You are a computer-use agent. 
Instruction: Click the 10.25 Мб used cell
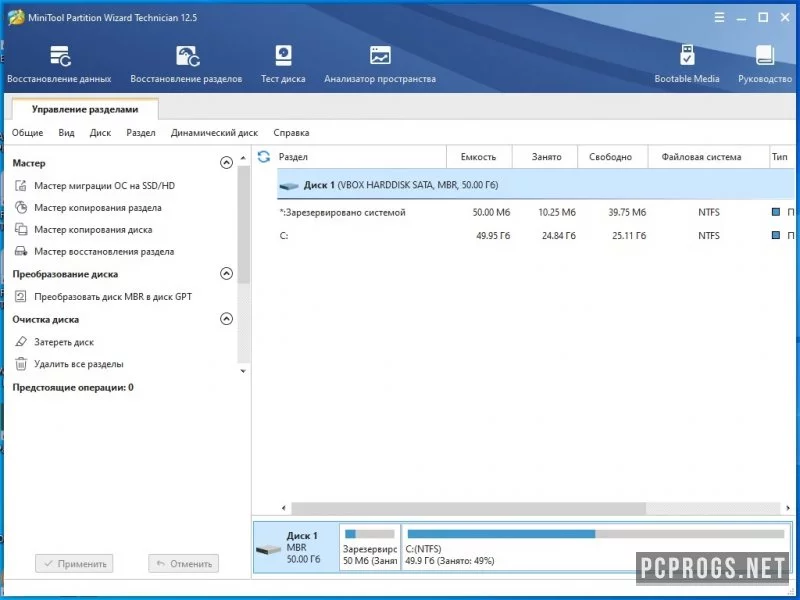click(557, 212)
